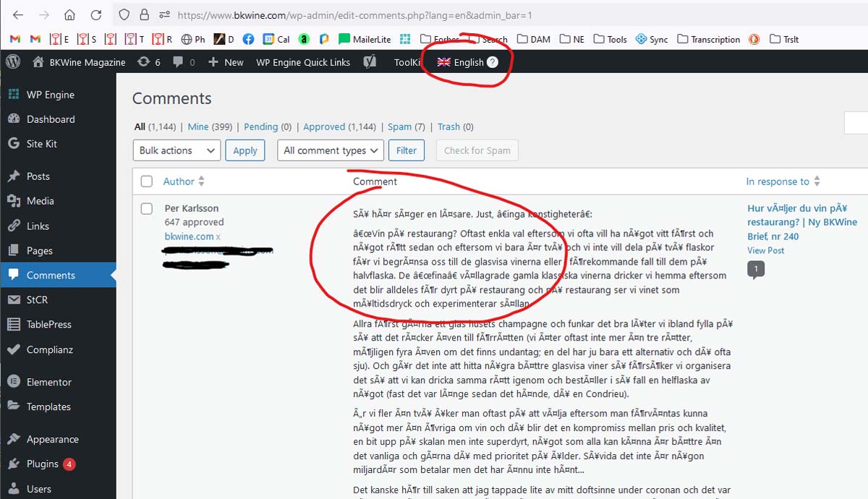Show Spam (7) comments
868x499 pixels.
click(x=407, y=127)
